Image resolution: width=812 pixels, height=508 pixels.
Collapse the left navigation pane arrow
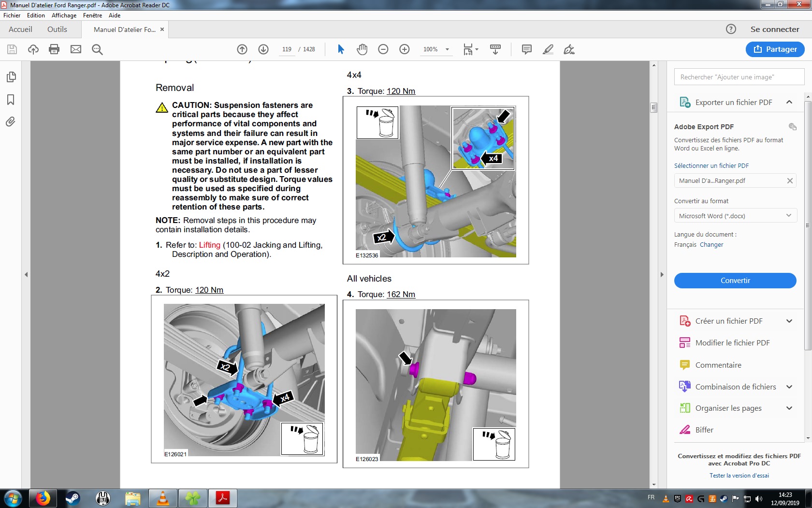[26, 274]
